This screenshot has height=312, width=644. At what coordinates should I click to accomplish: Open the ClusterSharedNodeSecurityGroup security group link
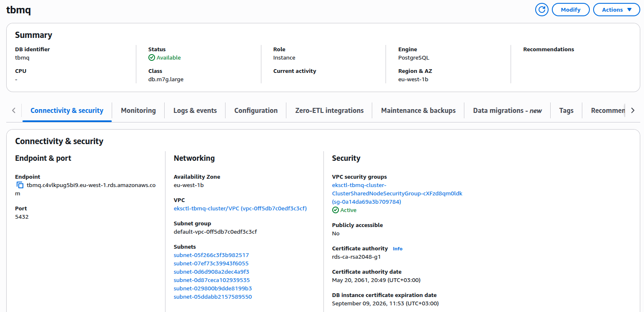click(397, 193)
